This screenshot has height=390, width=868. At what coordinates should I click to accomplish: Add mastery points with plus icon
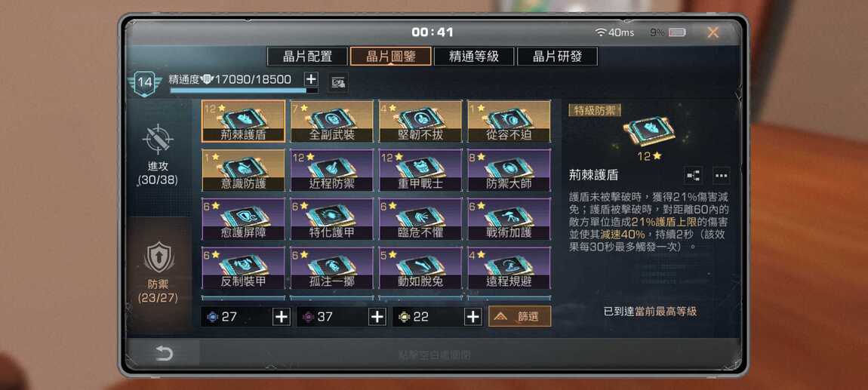[311, 79]
